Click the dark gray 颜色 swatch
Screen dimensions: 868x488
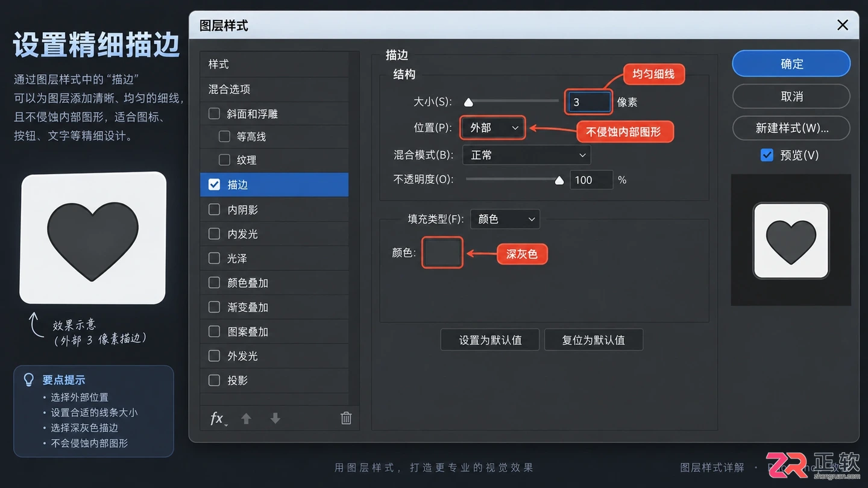pos(442,253)
